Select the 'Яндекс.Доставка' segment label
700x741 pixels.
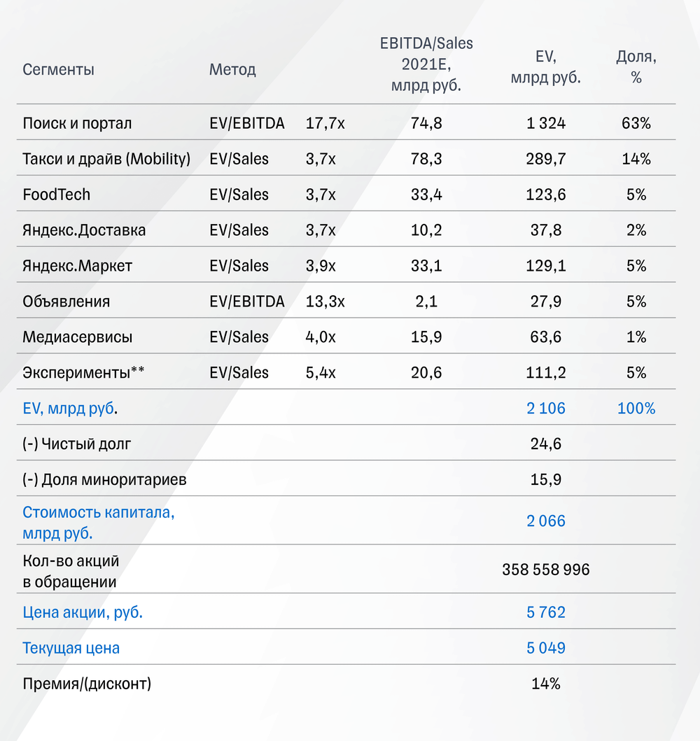pos(84,231)
